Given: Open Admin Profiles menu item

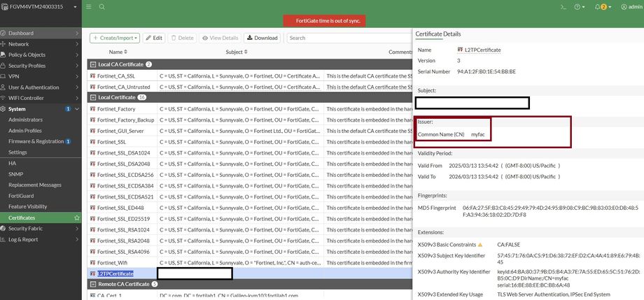Looking at the screenshot, I should point(25,131).
